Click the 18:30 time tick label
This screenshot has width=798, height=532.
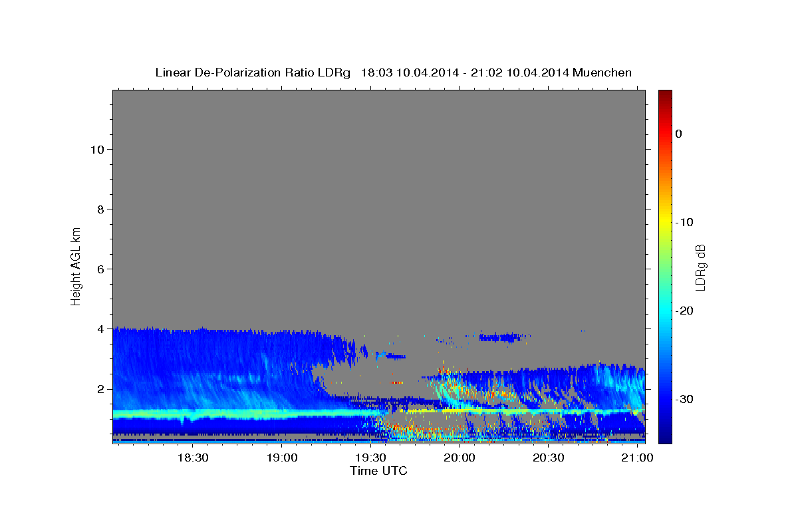click(193, 458)
